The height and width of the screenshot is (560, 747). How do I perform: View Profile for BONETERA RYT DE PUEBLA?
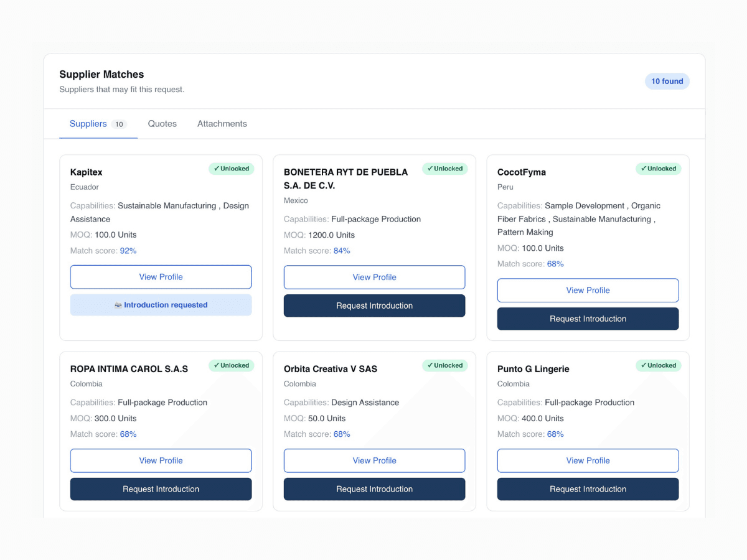[x=375, y=278]
